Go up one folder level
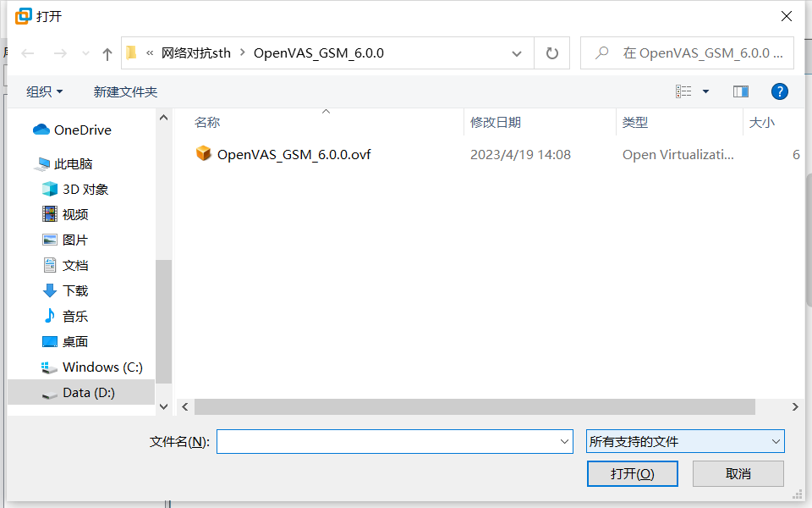This screenshot has height=508, width=812. [x=107, y=53]
